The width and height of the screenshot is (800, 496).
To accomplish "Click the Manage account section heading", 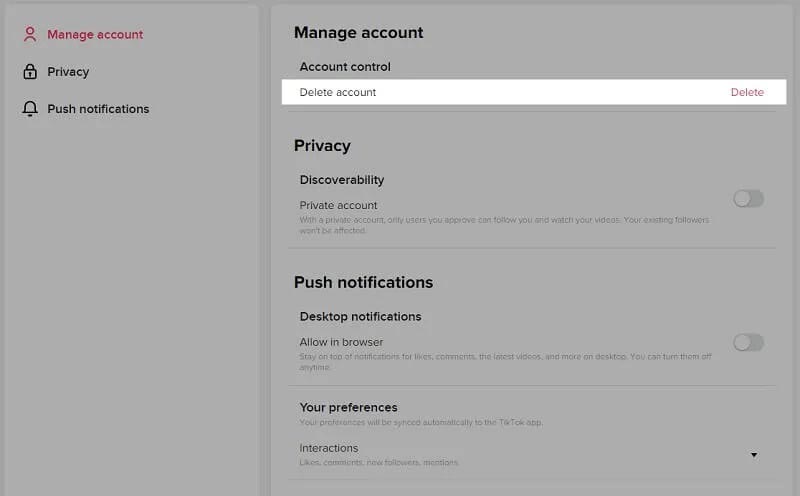I will (358, 32).
